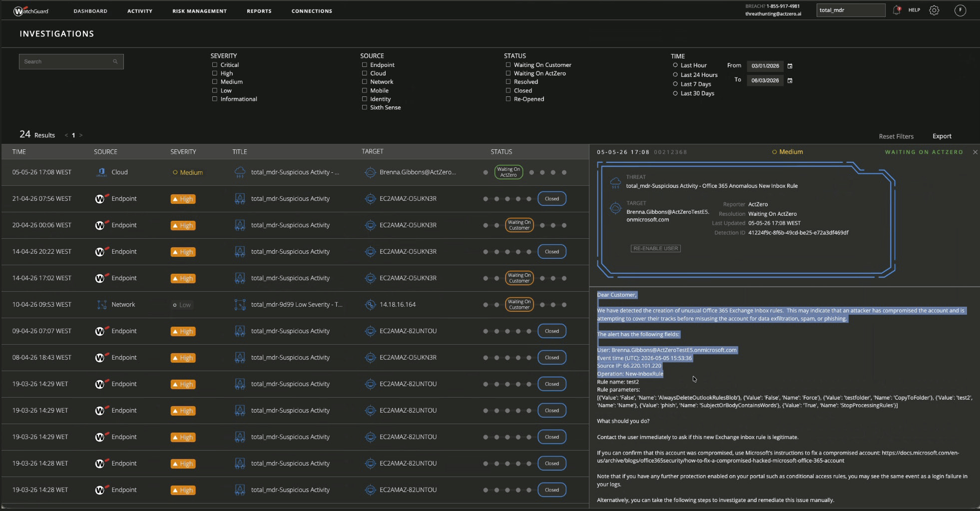
Task: Tick the Resolved status checkbox
Action: pos(508,82)
